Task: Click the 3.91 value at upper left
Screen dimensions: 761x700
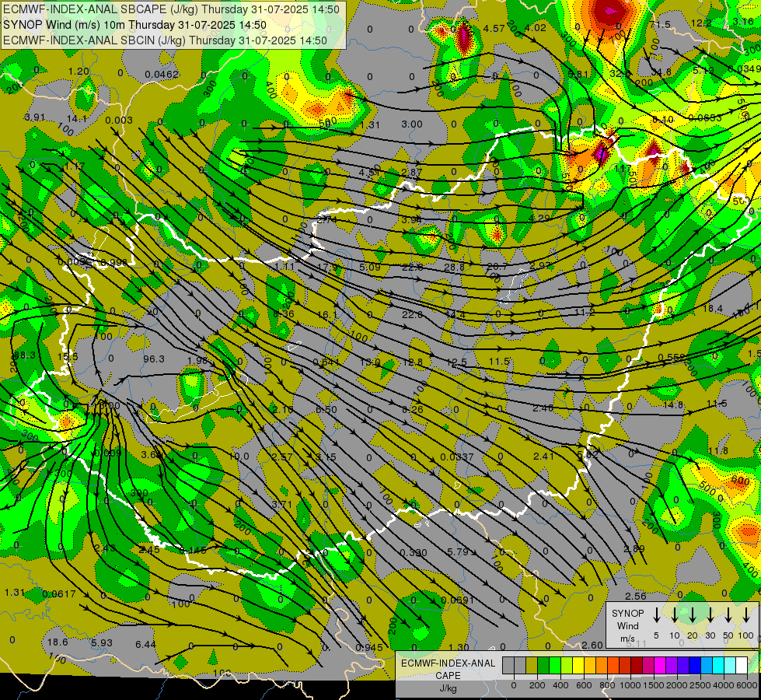Action: coord(34,117)
